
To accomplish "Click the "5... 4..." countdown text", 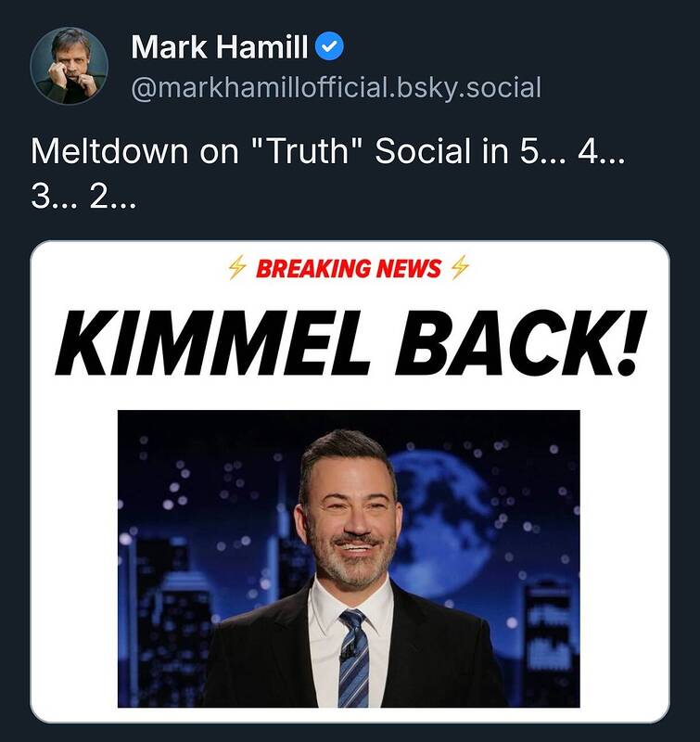I will [x=573, y=152].
